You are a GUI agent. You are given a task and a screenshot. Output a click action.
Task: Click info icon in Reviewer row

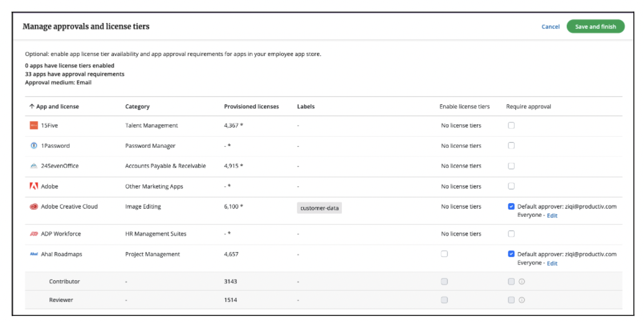coord(522,300)
